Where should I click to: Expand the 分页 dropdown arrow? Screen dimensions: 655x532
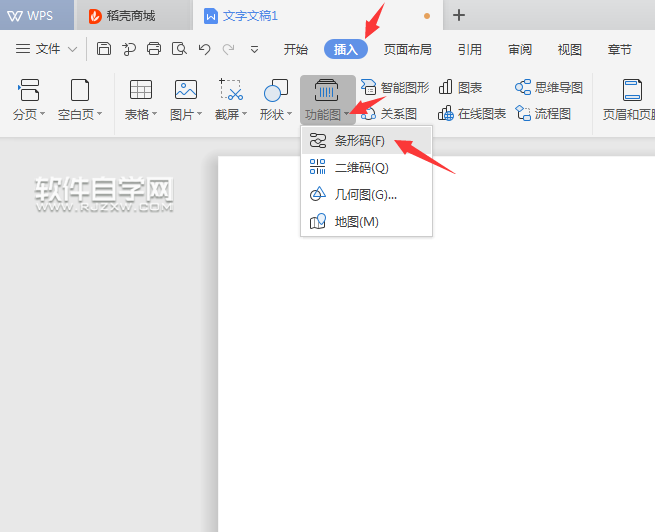(42, 114)
